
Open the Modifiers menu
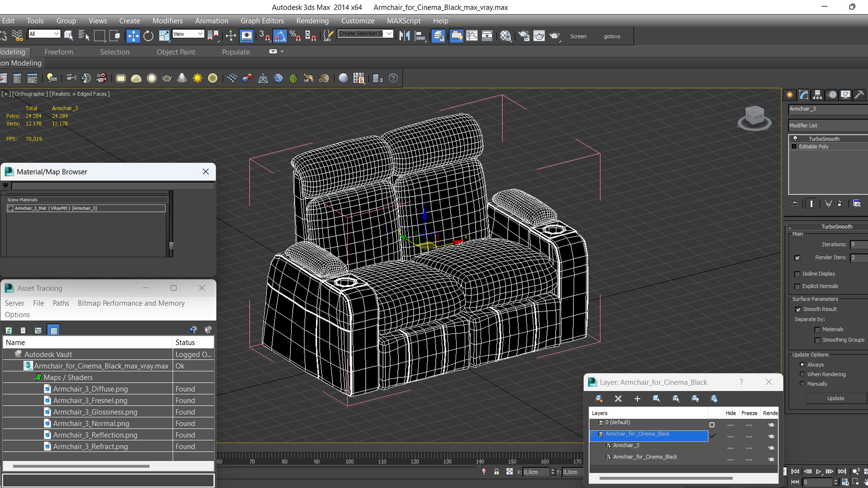pos(167,21)
